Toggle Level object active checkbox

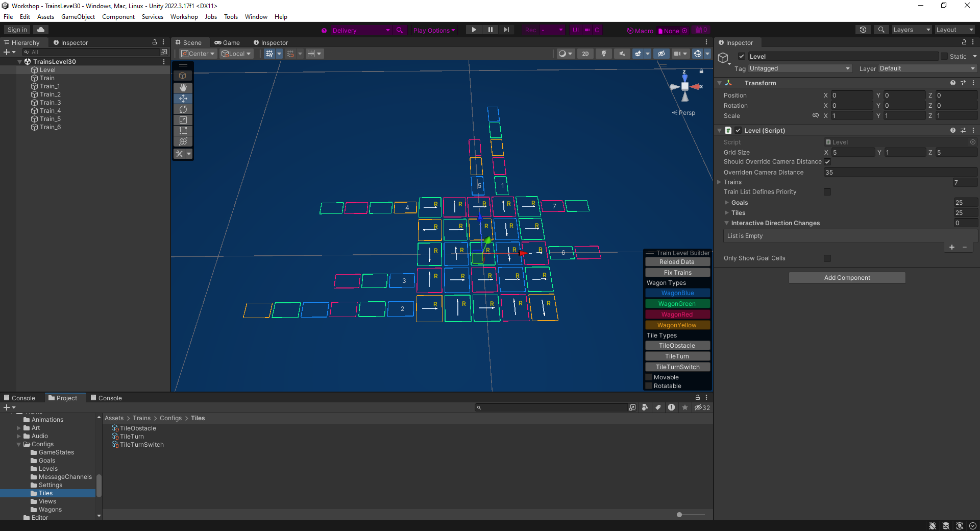742,56
